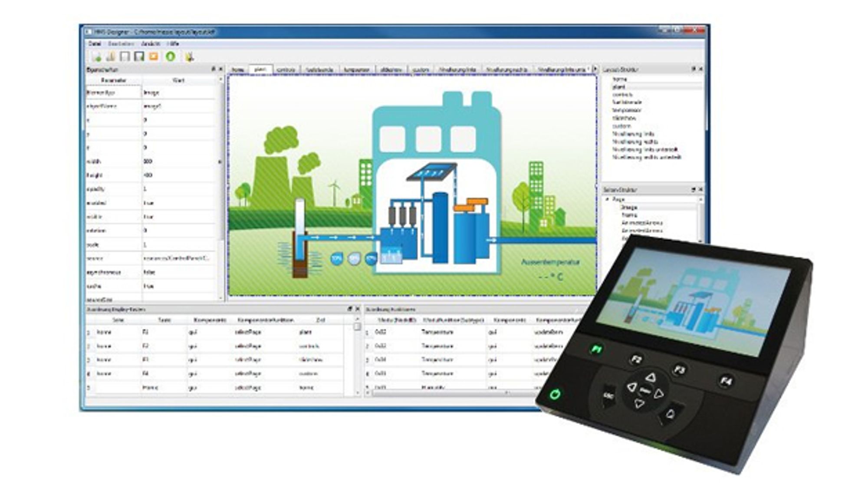
Task: Close the Seiten-Struktur panel
Action: pos(700,190)
